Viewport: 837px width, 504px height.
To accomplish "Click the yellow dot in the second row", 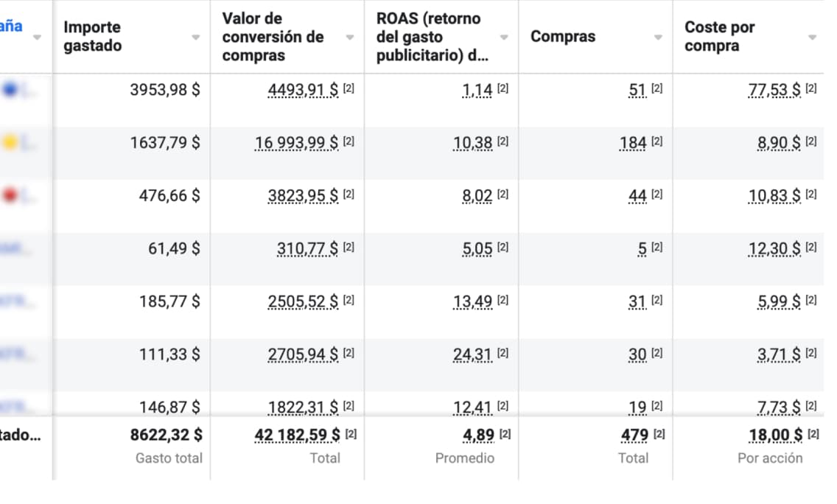I will click(x=10, y=143).
